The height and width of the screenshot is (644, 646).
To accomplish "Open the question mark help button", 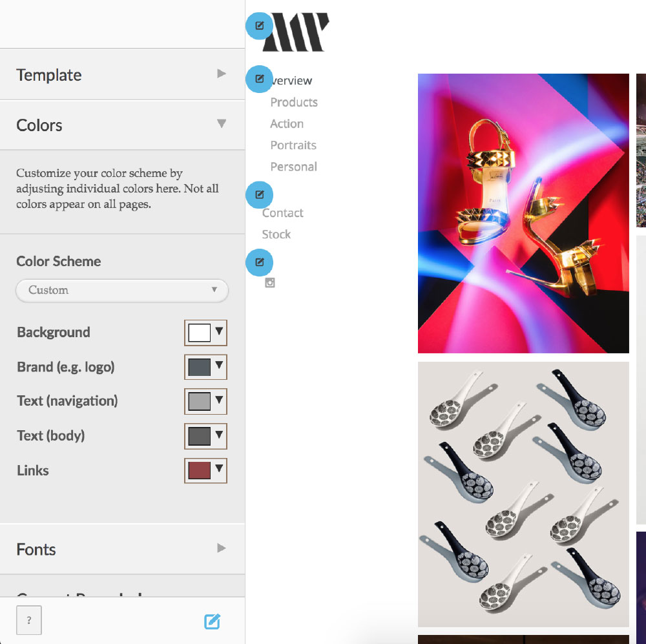I will coord(29,619).
